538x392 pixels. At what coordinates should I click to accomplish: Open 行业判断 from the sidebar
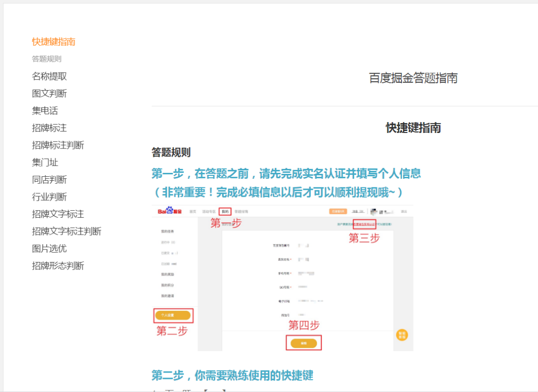pyautogui.click(x=49, y=197)
